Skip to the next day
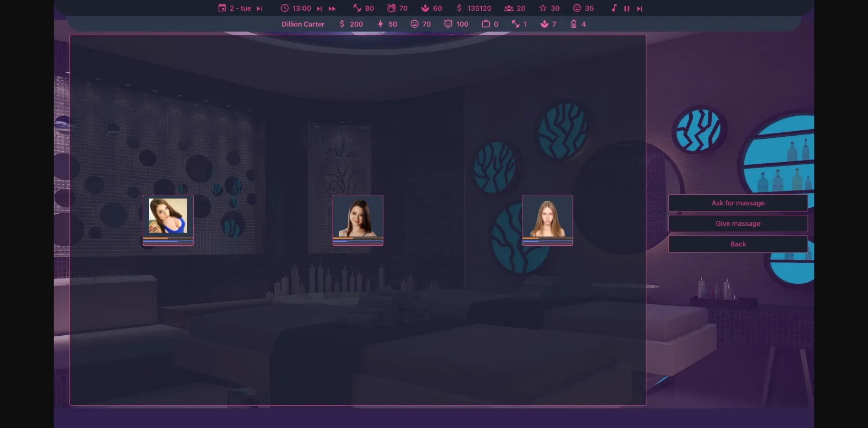This screenshot has height=428, width=868. [x=259, y=9]
